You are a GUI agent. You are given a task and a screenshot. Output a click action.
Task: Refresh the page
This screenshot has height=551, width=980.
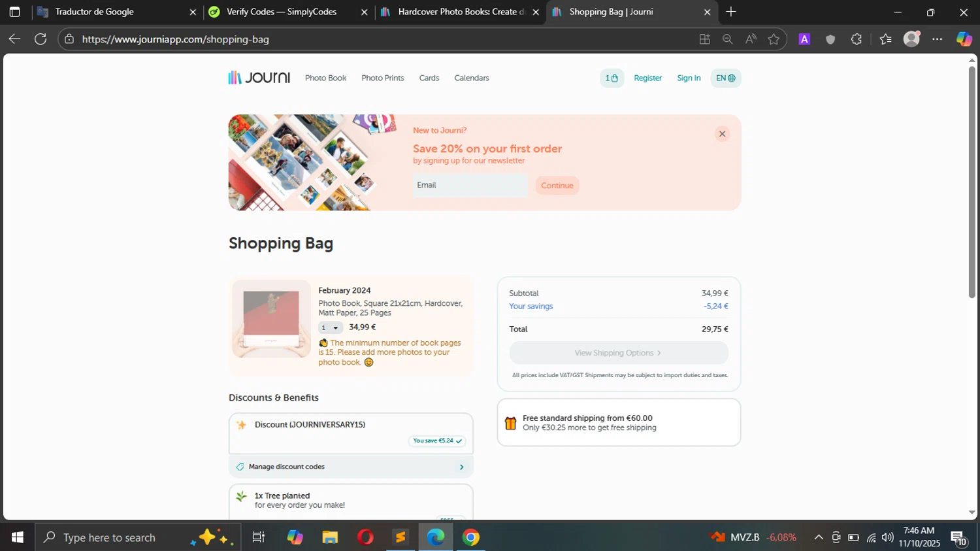pyautogui.click(x=41, y=39)
